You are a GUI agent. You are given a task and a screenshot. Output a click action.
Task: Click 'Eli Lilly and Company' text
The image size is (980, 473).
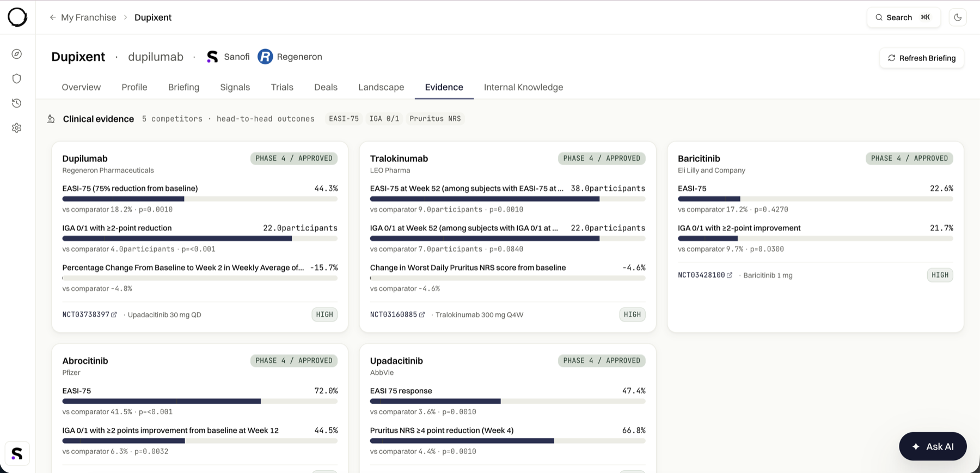point(712,171)
